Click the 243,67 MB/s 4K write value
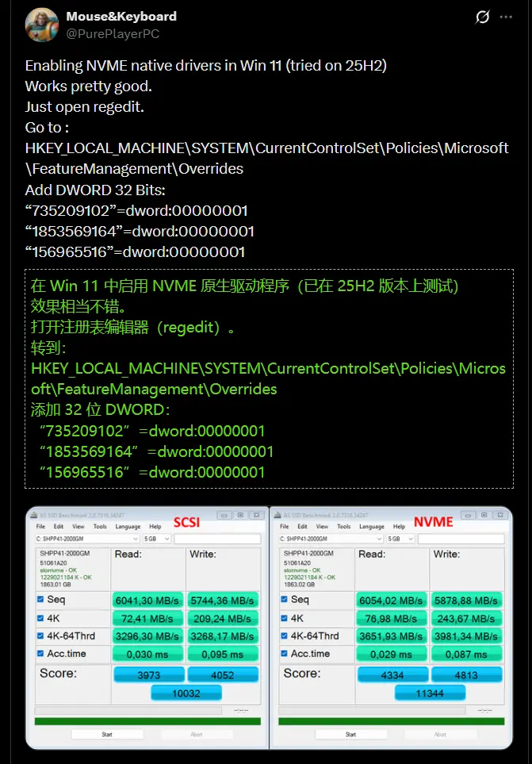The height and width of the screenshot is (764, 532). pos(466,619)
